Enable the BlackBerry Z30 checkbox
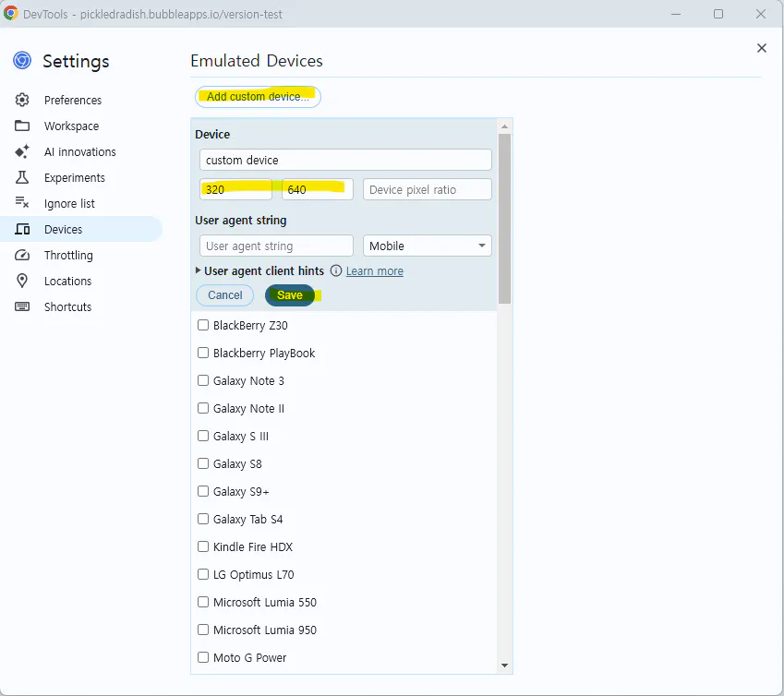This screenshot has height=696, width=784. pyautogui.click(x=203, y=325)
